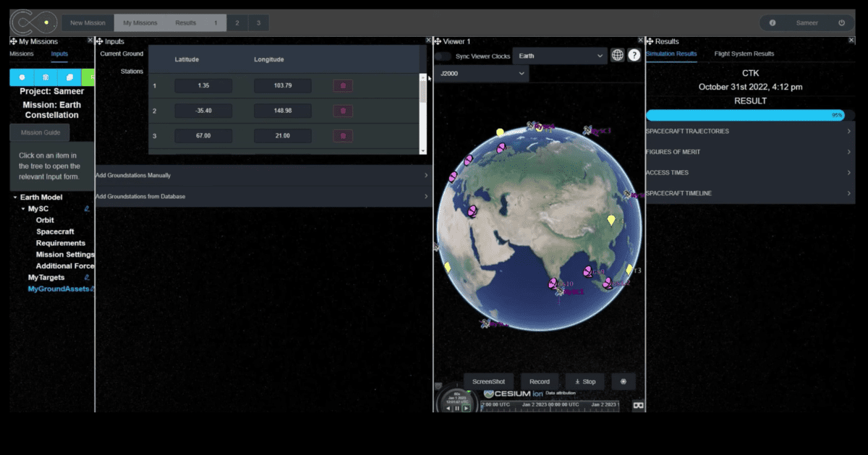This screenshot has width=868, height=455.
Task: Enable VR mode with the headset icon
Action: [638, 406]
